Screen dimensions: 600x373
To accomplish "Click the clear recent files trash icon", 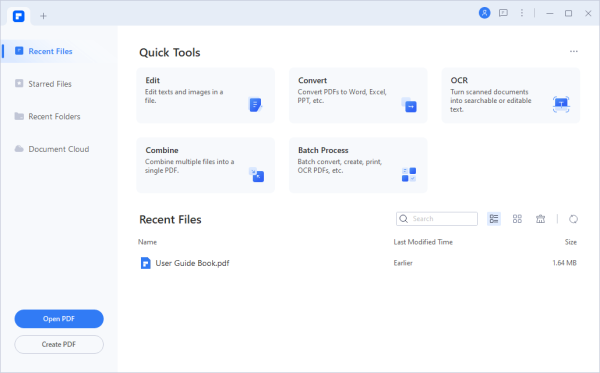I will point(540,219).
